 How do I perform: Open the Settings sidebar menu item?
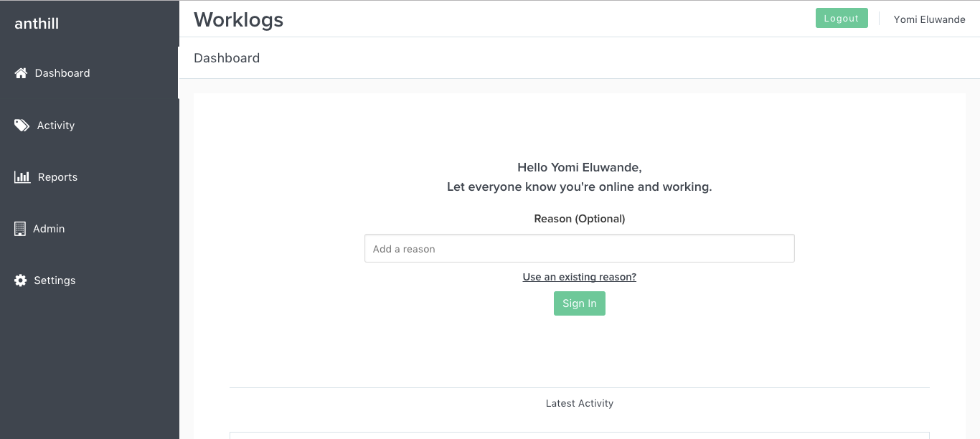[89, 280]
